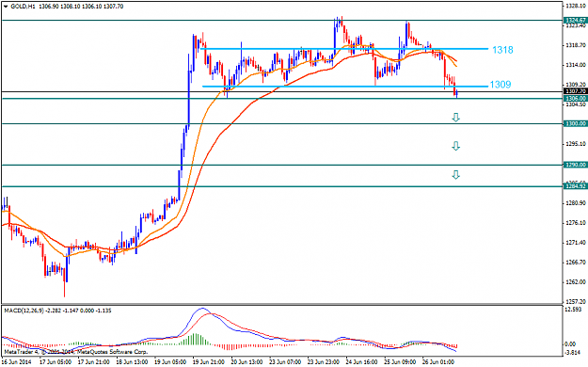Select the light-blue 1309 text label
This screenshot has width=588, height=367.
(501, 85)
